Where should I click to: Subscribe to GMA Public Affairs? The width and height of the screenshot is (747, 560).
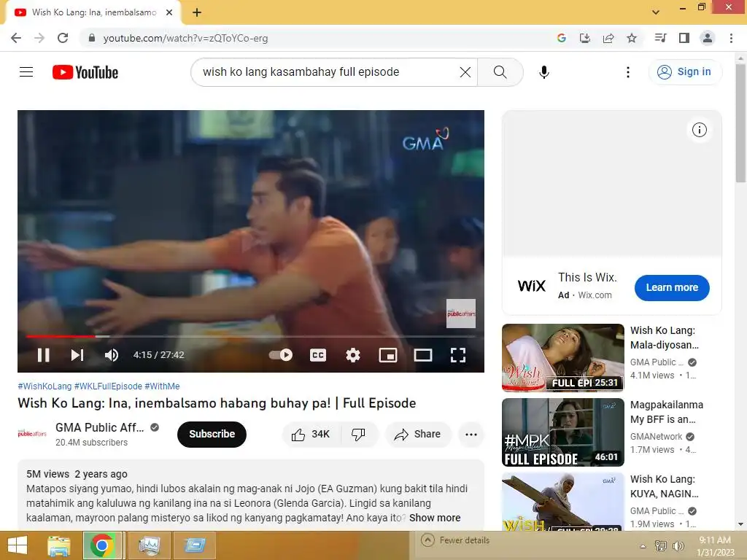point(212,435)
